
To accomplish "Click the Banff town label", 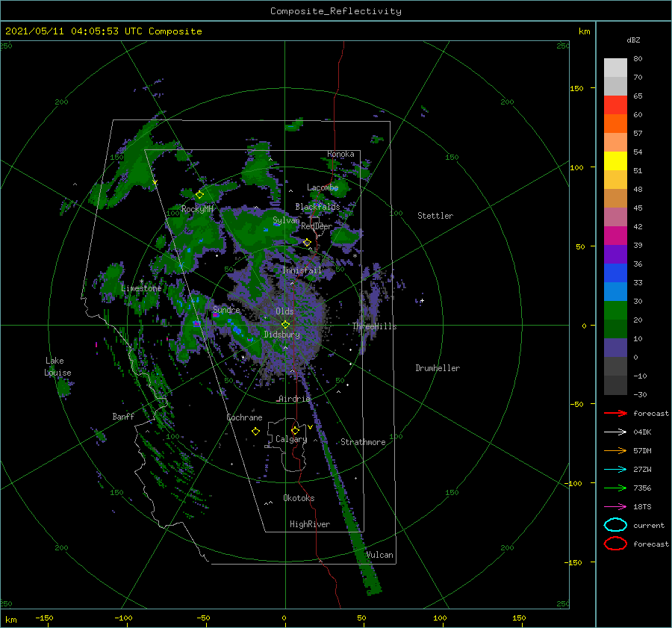I will (x=123, y=417).
